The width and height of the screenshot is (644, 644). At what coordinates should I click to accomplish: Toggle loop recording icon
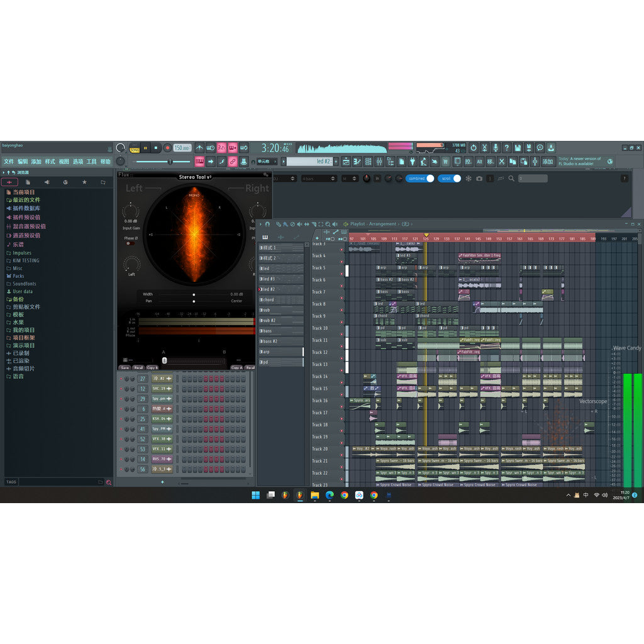pyautogui.click(x=243, y=148)
